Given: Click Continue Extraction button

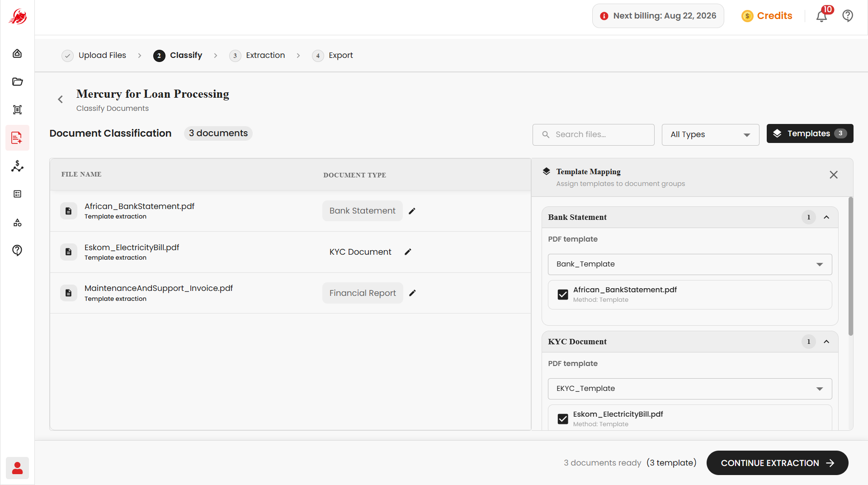Looking at the screenshot, I should (777, 463).
